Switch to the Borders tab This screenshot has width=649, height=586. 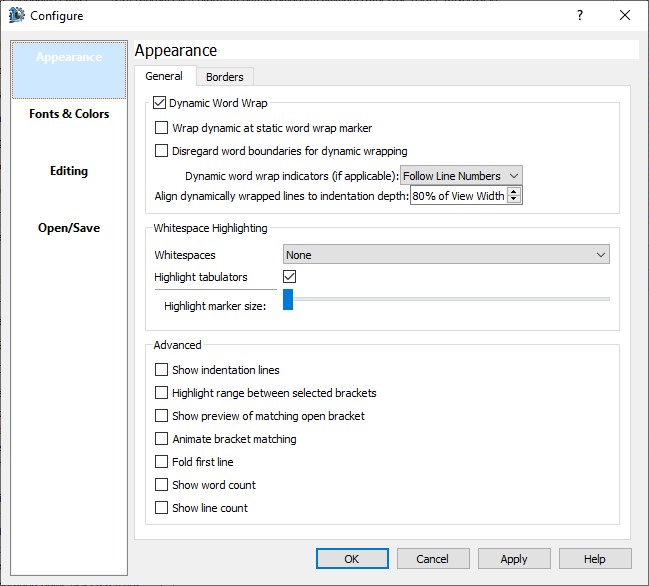pyautogui.click(x=225, y=77)
